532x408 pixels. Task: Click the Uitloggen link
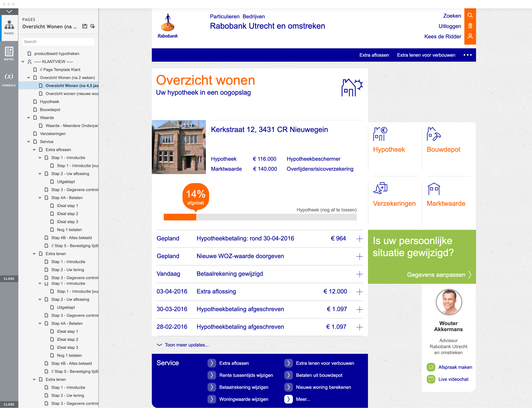450,26
